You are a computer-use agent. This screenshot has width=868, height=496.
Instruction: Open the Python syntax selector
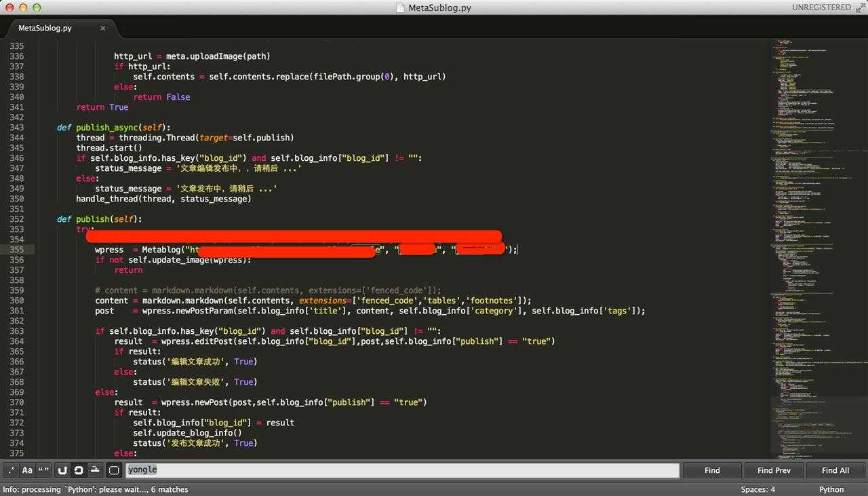coord(831,489)
